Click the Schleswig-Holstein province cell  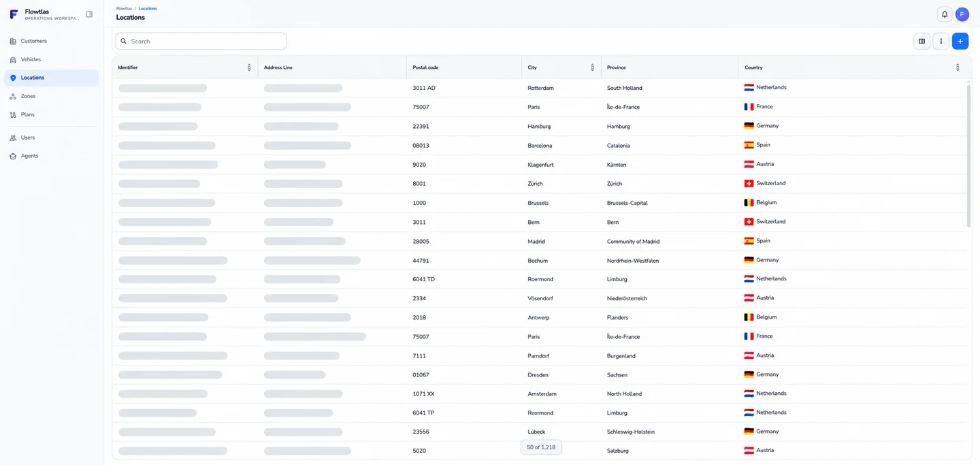pos(630,432)
